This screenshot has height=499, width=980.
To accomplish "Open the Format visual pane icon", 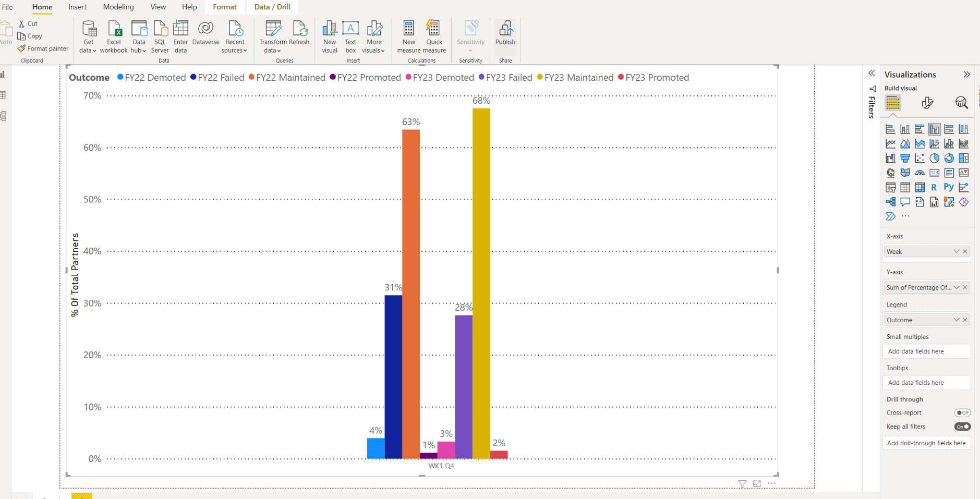I will [x=927, y=103].
